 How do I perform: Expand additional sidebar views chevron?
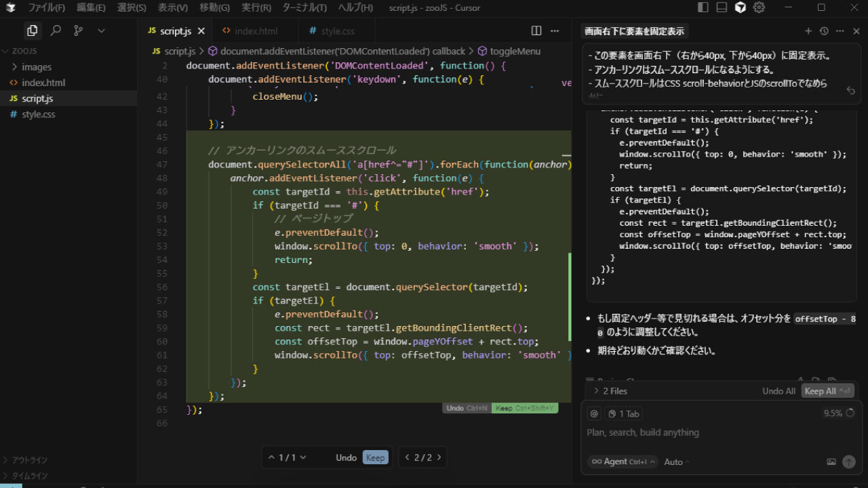[101, 30]
